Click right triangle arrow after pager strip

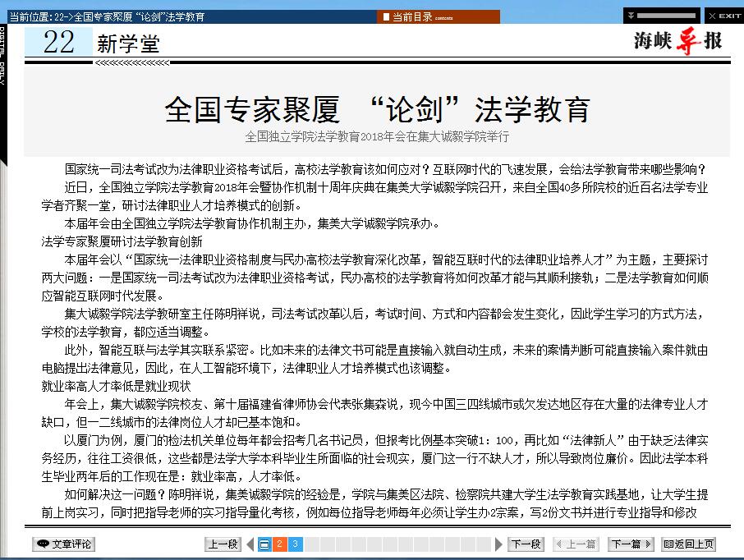498,544
